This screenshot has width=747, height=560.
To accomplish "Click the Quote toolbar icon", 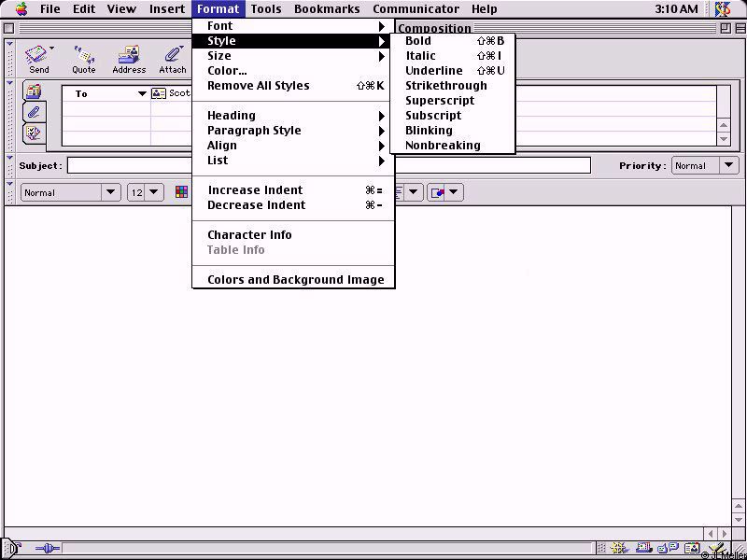I will pyautogui.click(x=84, y=54).
